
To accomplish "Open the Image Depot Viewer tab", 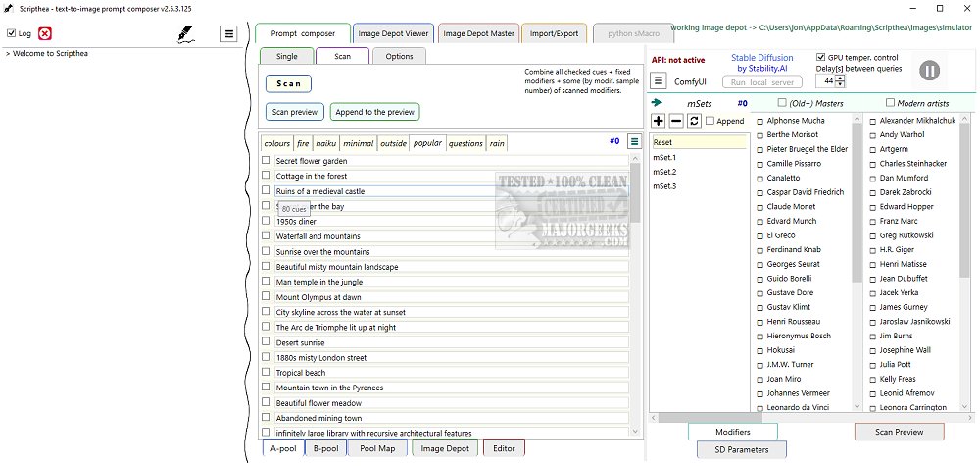I will (x=393, y=33).
